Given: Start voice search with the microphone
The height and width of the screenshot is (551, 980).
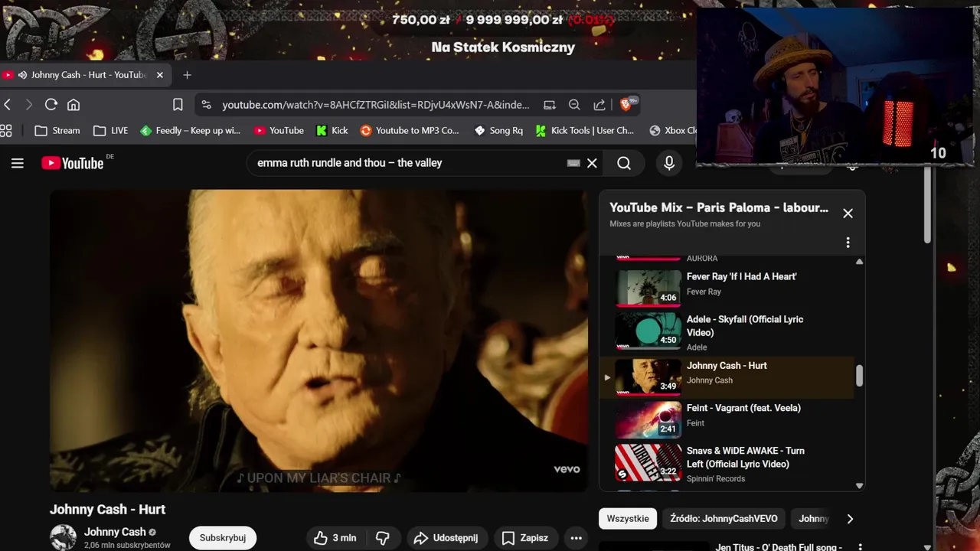Looking at the screenshot, I should pyautogui.click(x=669, y=163).
